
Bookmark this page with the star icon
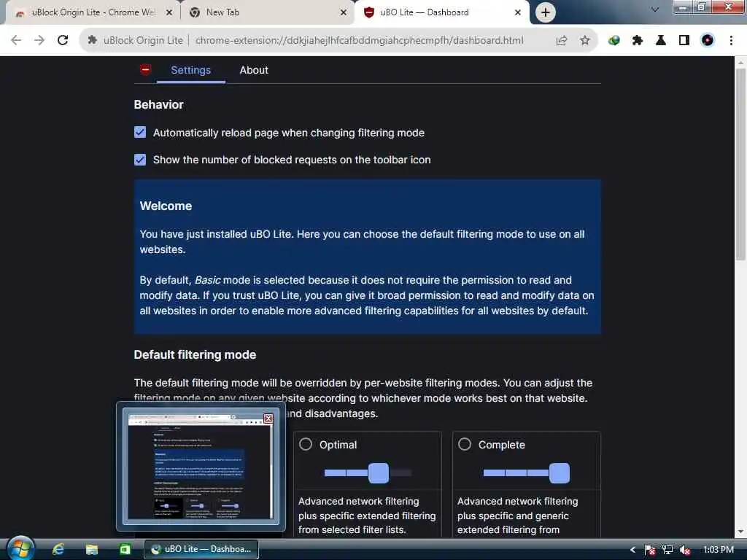click(x=584, y=41)
